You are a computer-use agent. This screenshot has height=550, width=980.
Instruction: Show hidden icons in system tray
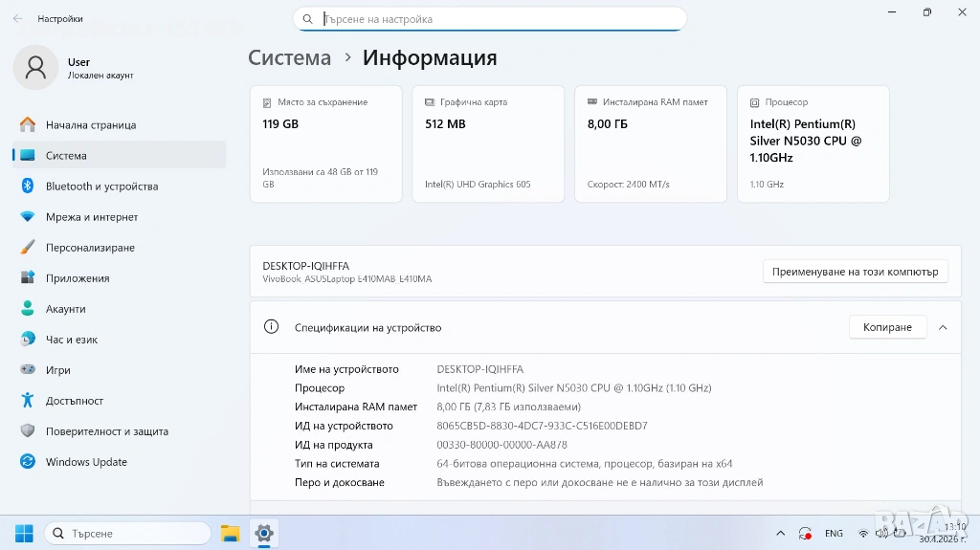(x=780, y=533)
